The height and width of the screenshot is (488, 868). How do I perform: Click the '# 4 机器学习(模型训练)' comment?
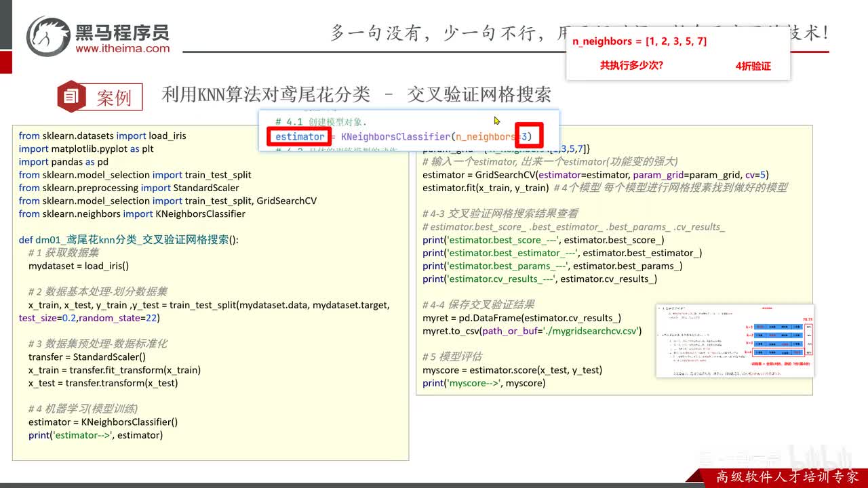coord(83,409)
